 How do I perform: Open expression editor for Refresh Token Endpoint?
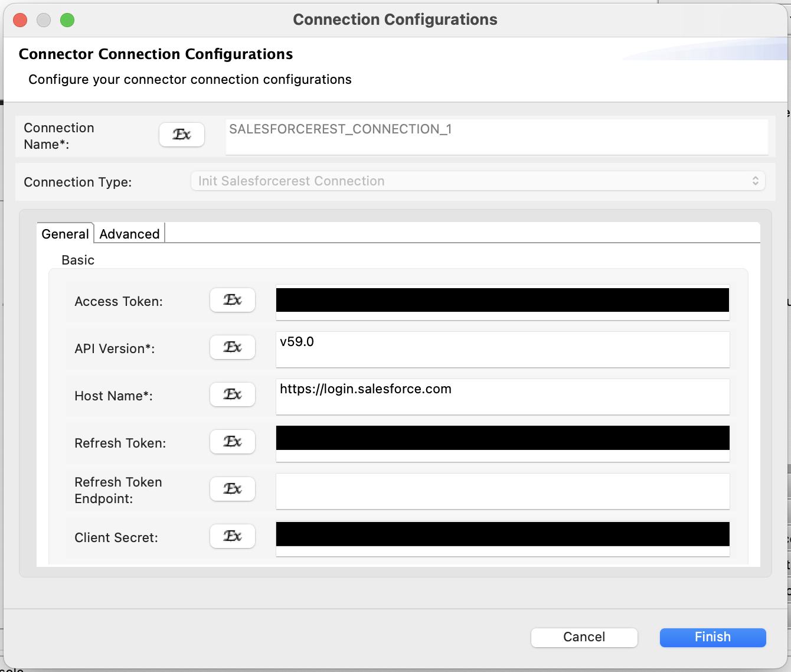coord(233,489)
